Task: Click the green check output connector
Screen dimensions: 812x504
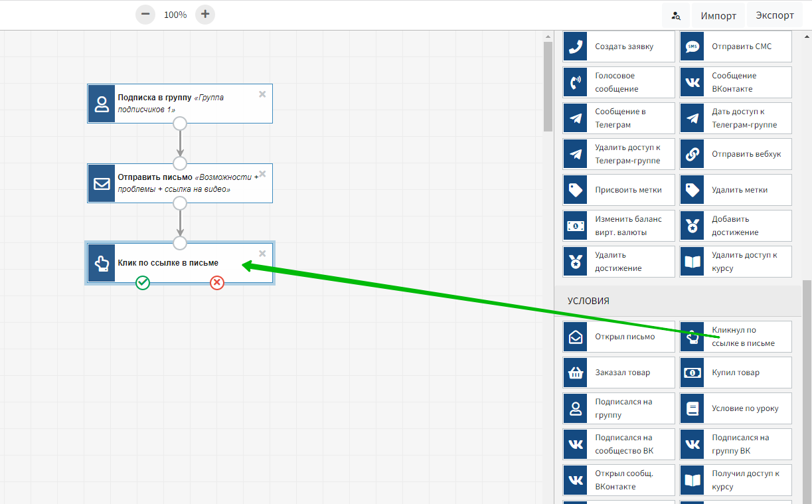Action: pos(143,283)
